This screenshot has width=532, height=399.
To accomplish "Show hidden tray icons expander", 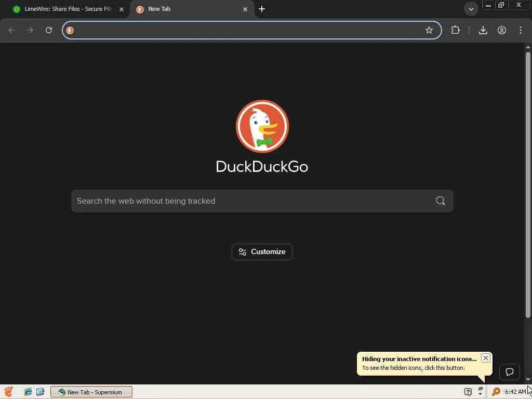I will (x=481, y=392).
